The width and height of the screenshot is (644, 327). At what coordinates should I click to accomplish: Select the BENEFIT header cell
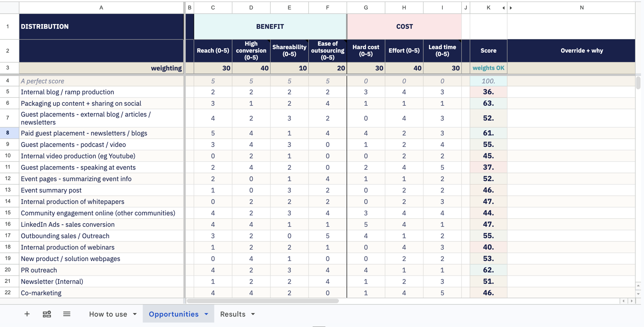[270, 27]
